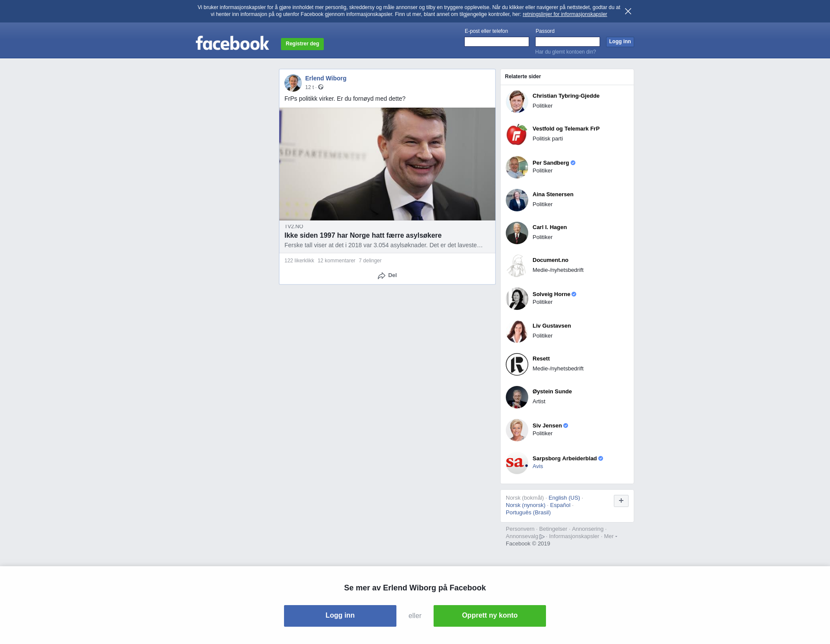
Task: Focus the Passord input field
Action: [x=567, y=41]
